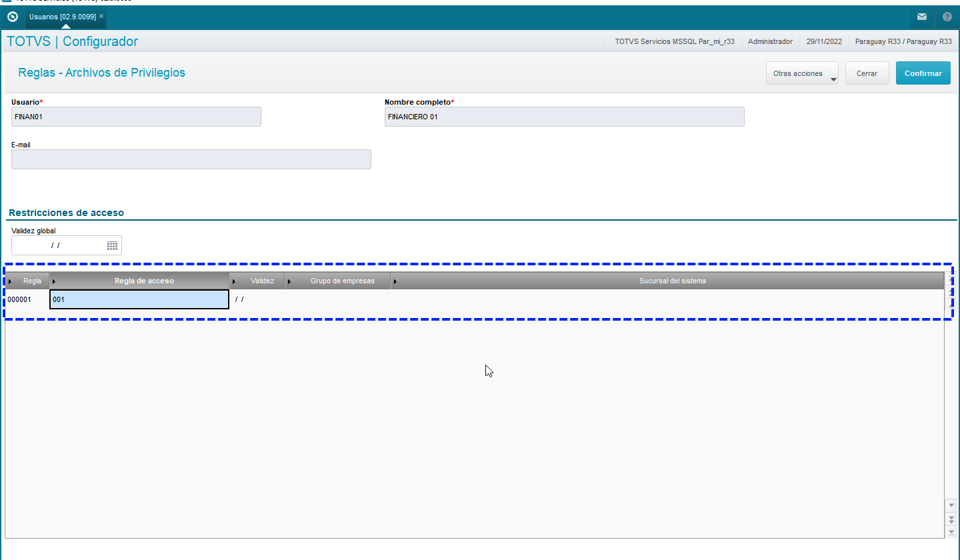960x560 pixels.
Task: Click the Cerrar button
Action: [867, 73]
